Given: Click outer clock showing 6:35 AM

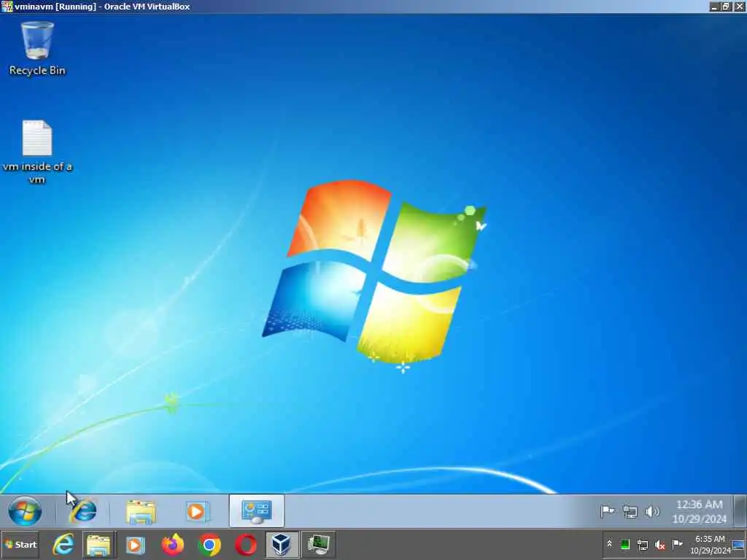Looking at the screenshot, I should point(710,545).
